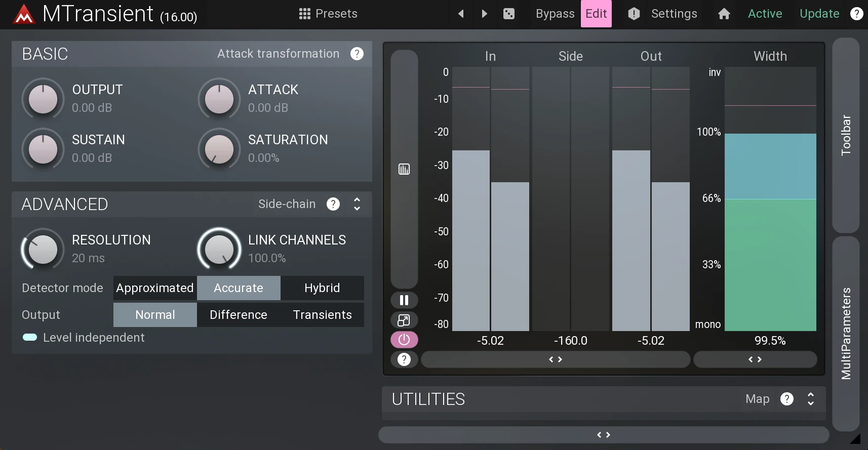The height and width of the screenshot is (450, 868).
Task: Open the Toolbar side panel
Action: click(x=846, y=135)
